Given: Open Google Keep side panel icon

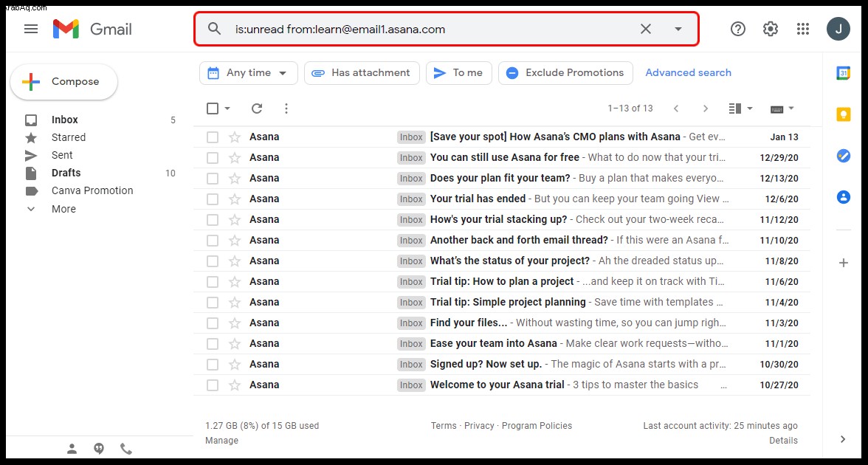Looking at the screenshot, I should tap(843, 114).
